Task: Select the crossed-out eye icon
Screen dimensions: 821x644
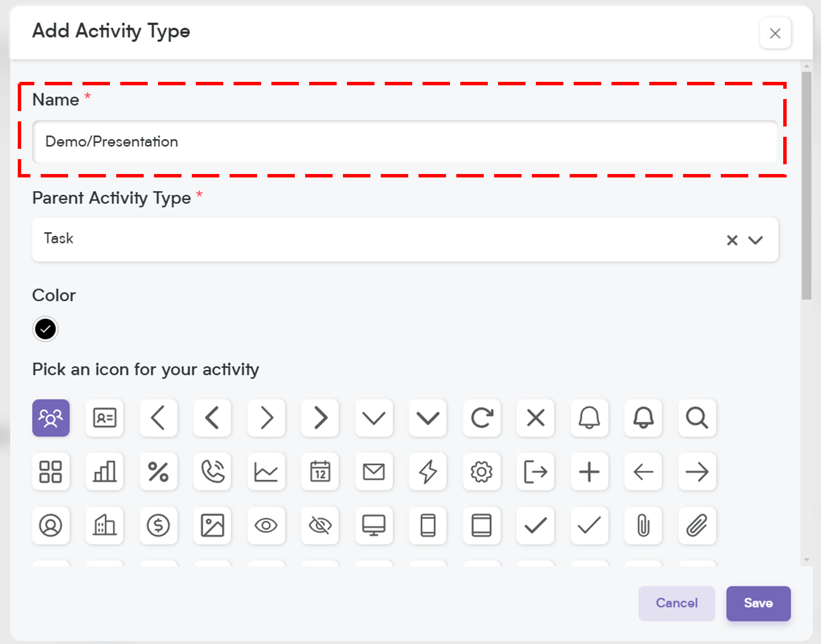Action: point(320,526)
